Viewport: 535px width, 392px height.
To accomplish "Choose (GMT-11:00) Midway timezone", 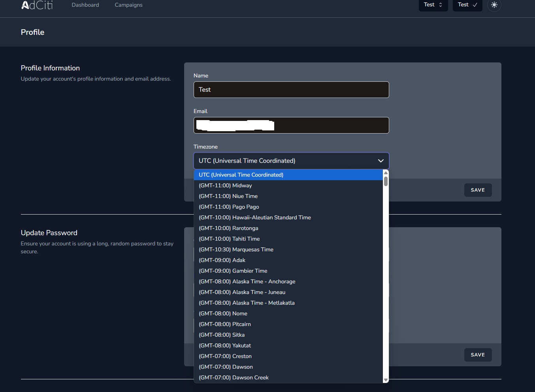I will coord(225,185).
